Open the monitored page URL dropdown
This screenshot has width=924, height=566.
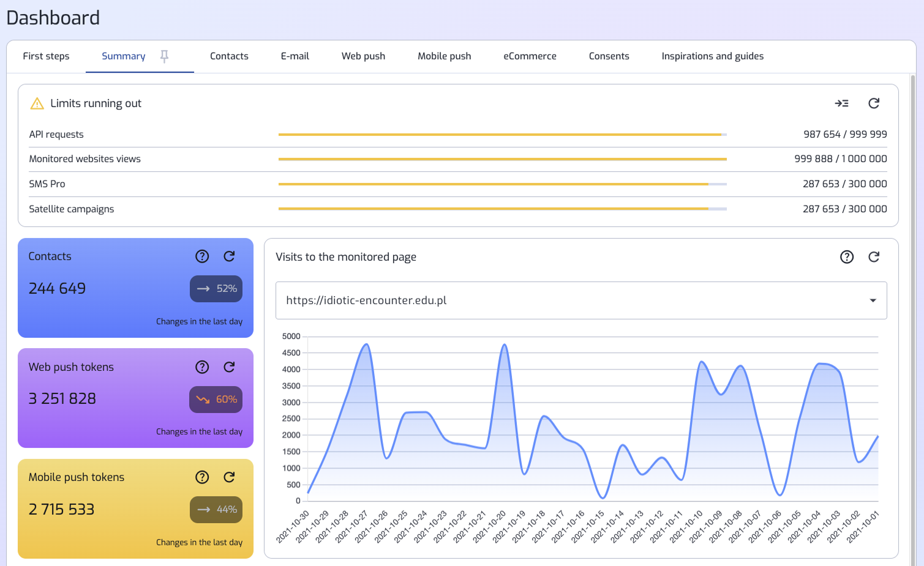click(x=581, y=300)
